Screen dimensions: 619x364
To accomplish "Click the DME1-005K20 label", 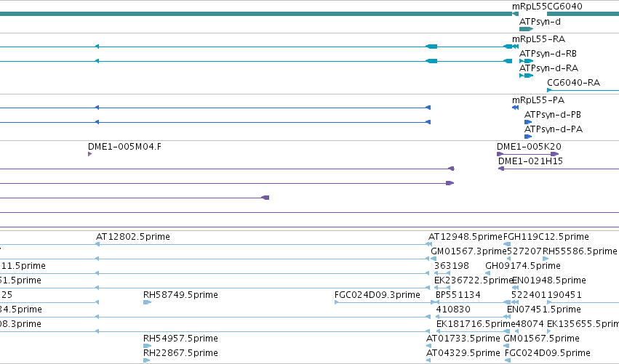I will pos(529,147).
